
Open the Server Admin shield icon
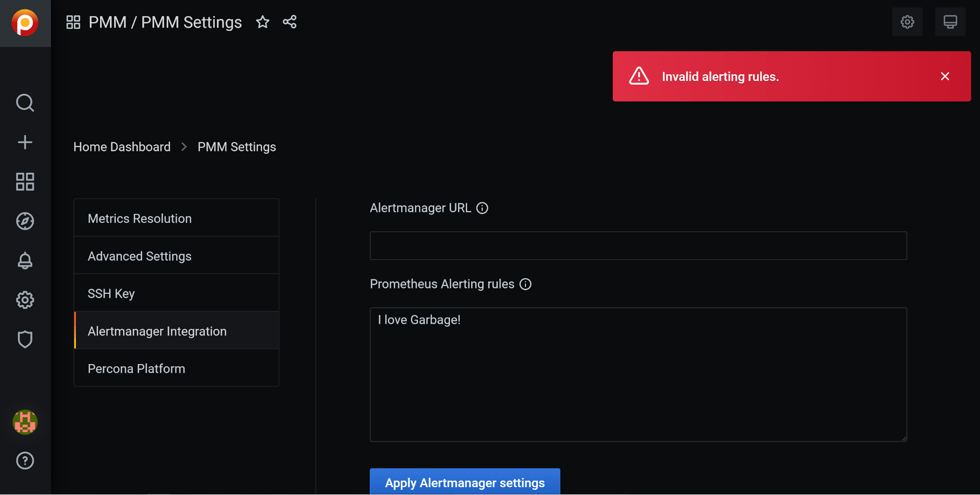point(25,339)
